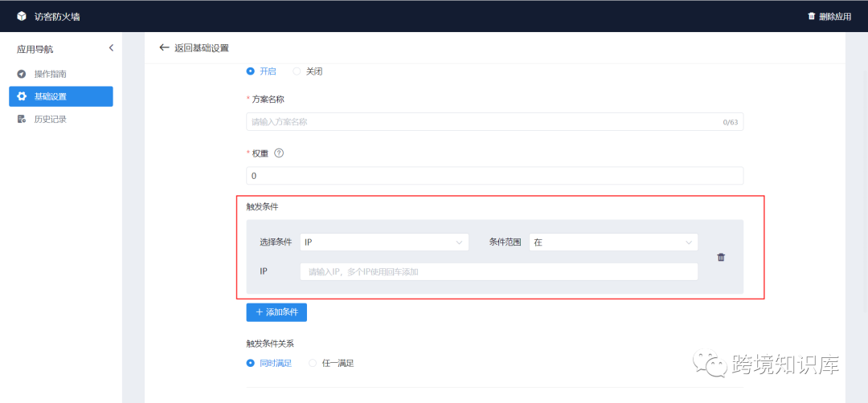Click the 操作指南 compass icon
The width and height of the screenshot is (868, 403).
click(22, 74)
